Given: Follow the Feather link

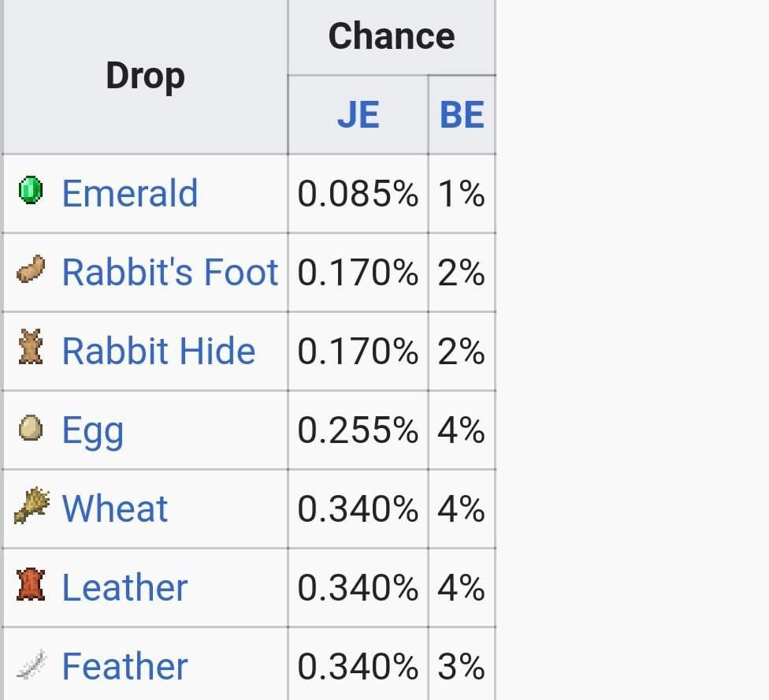Looking at the screenshot, I should [x=124, y=666].
